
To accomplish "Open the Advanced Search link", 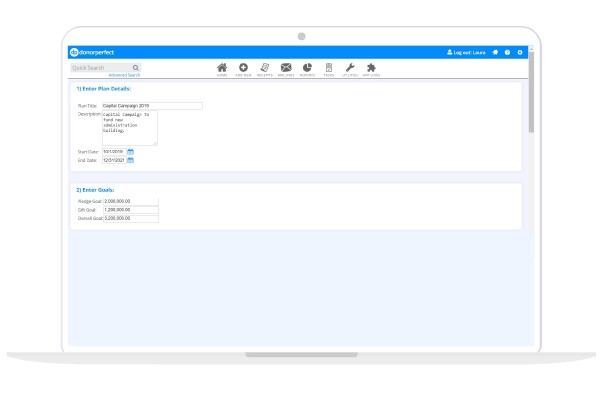I will (x=124, y=75).
